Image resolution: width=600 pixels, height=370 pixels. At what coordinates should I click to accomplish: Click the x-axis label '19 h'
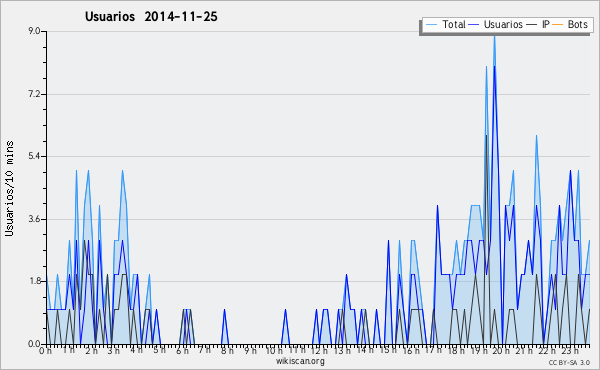coord(478,350)
